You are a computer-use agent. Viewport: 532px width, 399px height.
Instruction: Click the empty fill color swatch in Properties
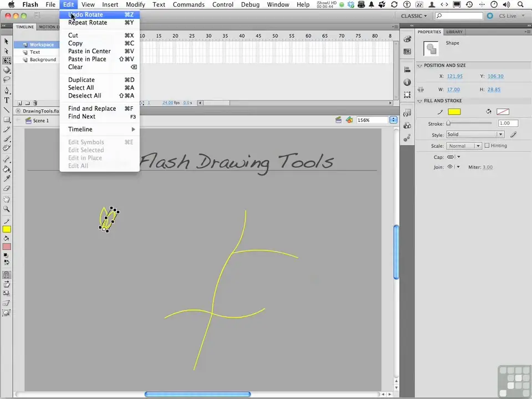[x=503, y=111]
